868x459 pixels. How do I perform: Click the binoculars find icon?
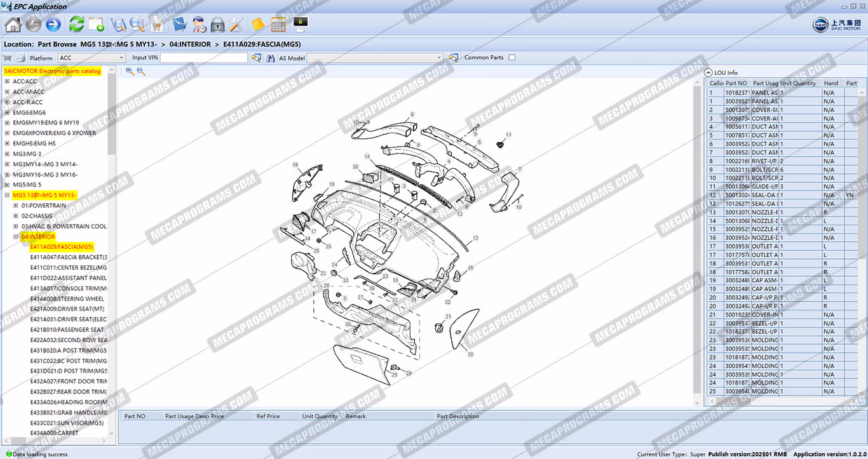[x=269, y=58]
